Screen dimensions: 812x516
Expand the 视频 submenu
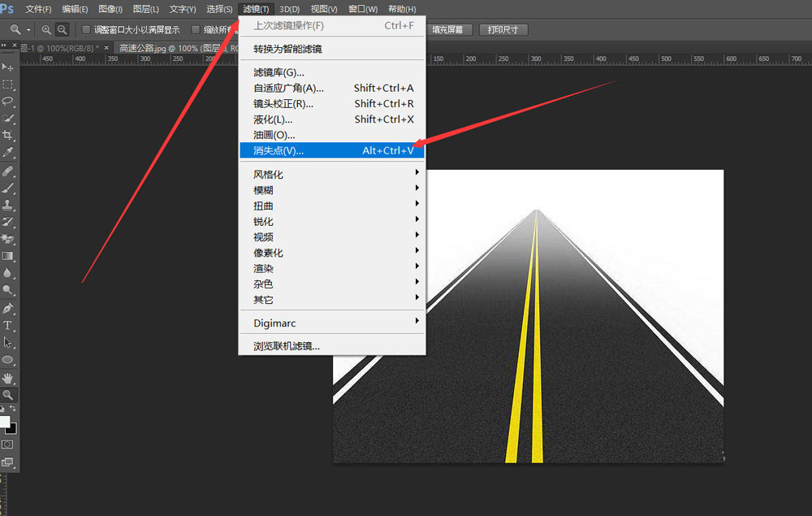tap(332, 236)
